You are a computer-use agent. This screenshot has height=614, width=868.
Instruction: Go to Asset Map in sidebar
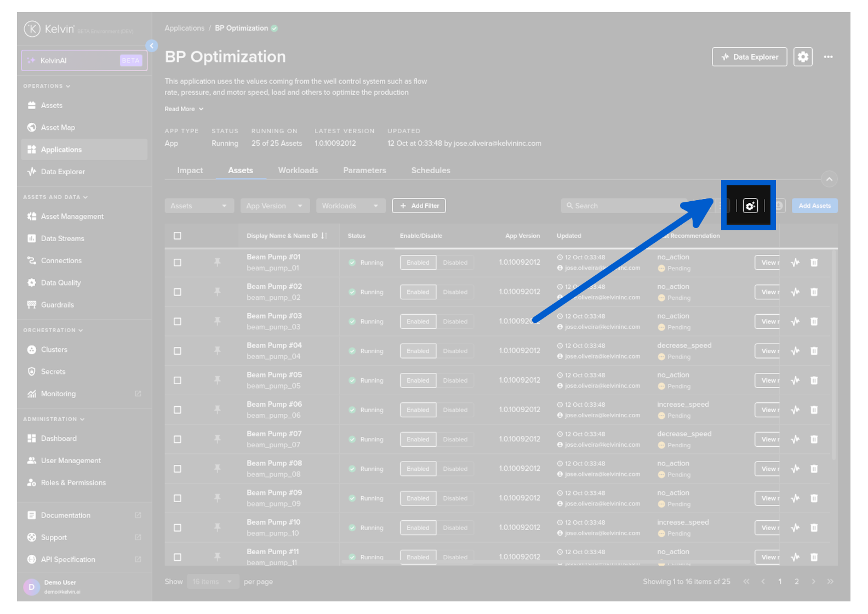click(58, 128)
